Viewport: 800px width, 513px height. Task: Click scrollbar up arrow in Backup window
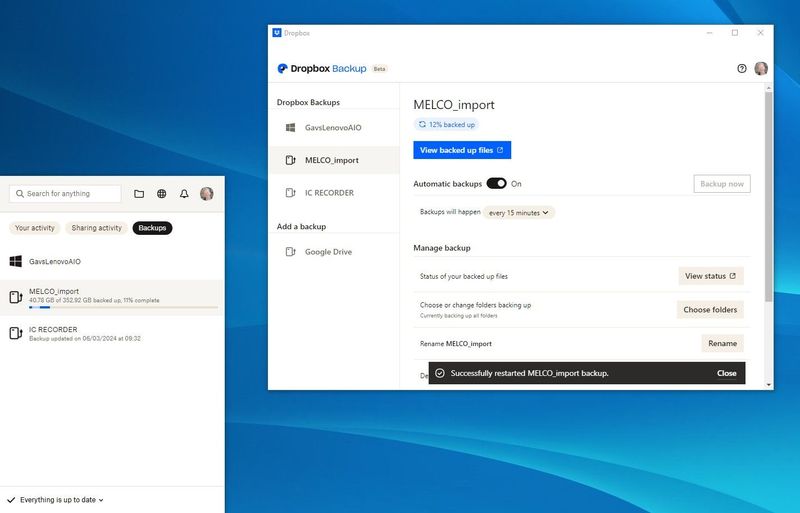(768, 88)
